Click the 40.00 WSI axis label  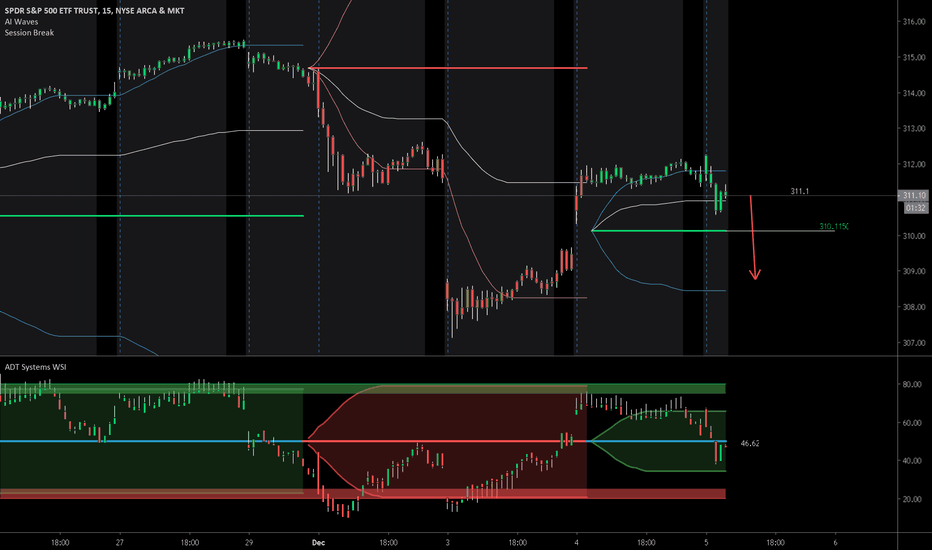[912, 461]
